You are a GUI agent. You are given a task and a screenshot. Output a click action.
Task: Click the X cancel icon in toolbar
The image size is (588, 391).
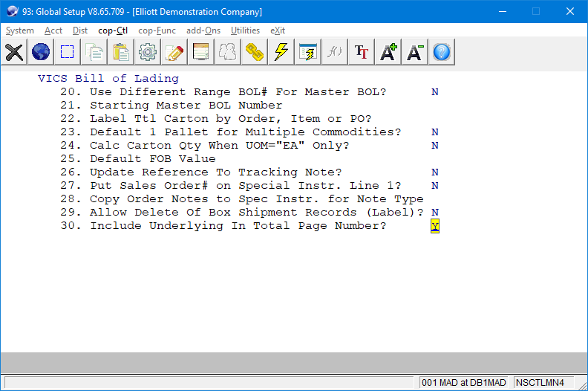coord(14,52)
